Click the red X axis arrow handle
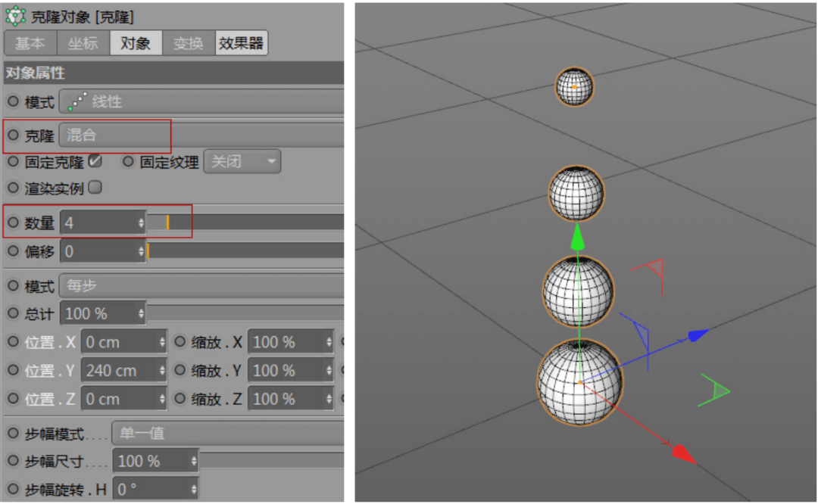Viewport: 818px width, 504px height. tap(684, 453)
